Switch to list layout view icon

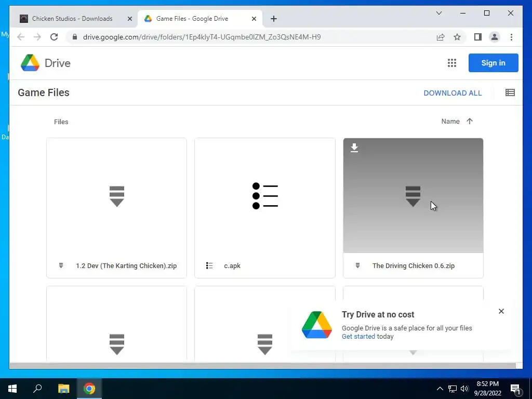(x=510, y=92)
